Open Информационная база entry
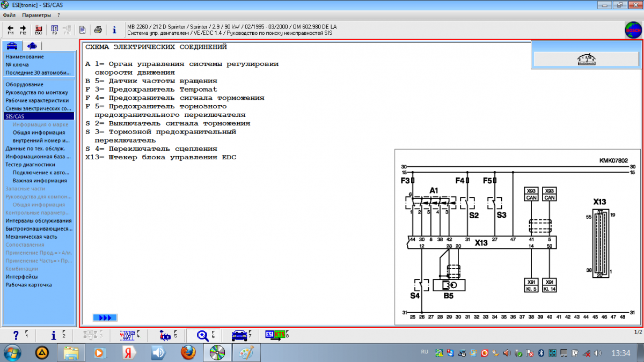Viewport: 644px width, 362px height. pos(38,157)
